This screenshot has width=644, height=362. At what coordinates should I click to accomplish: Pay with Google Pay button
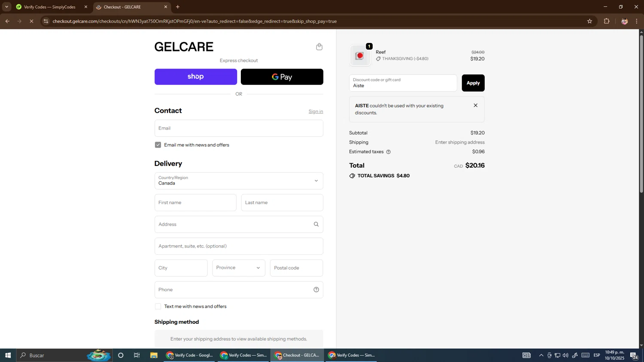[282, 77]
